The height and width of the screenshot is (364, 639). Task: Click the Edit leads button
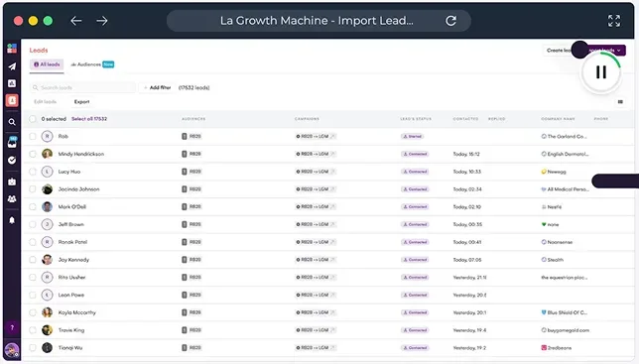45,102
